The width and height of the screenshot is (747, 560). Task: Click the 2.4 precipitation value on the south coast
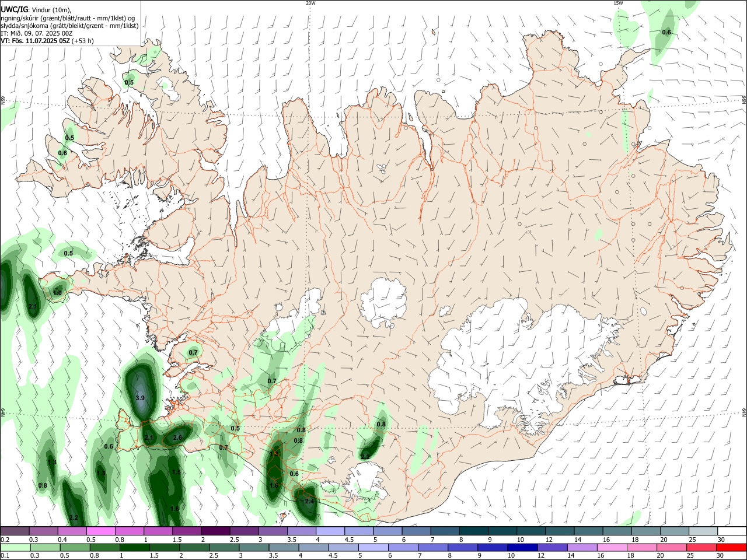tap(309, 501)
